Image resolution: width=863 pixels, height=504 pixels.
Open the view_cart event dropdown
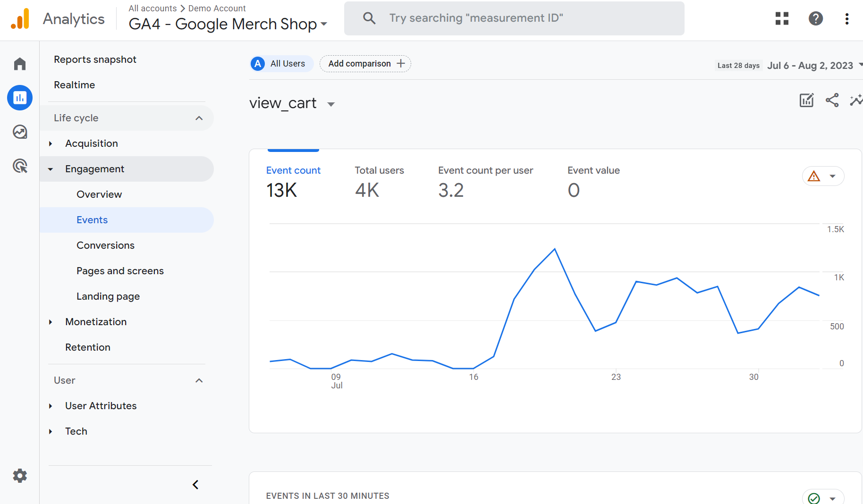pos(331,104)
